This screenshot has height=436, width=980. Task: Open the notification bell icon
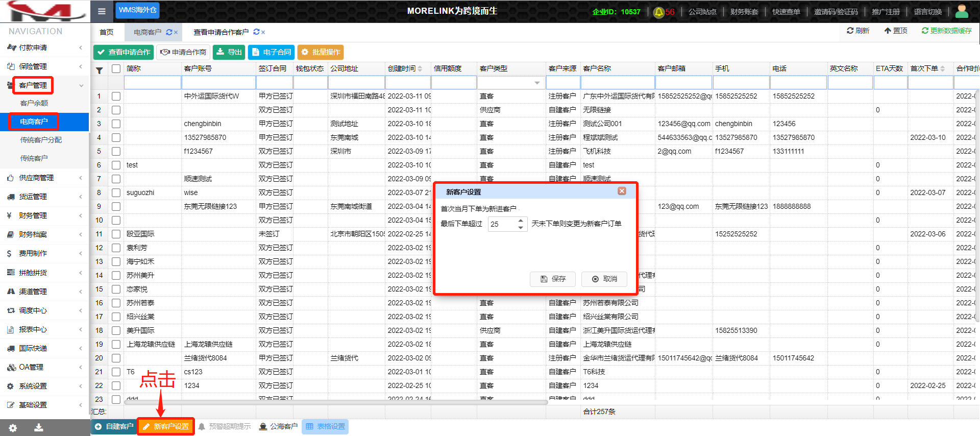[659, 12]
